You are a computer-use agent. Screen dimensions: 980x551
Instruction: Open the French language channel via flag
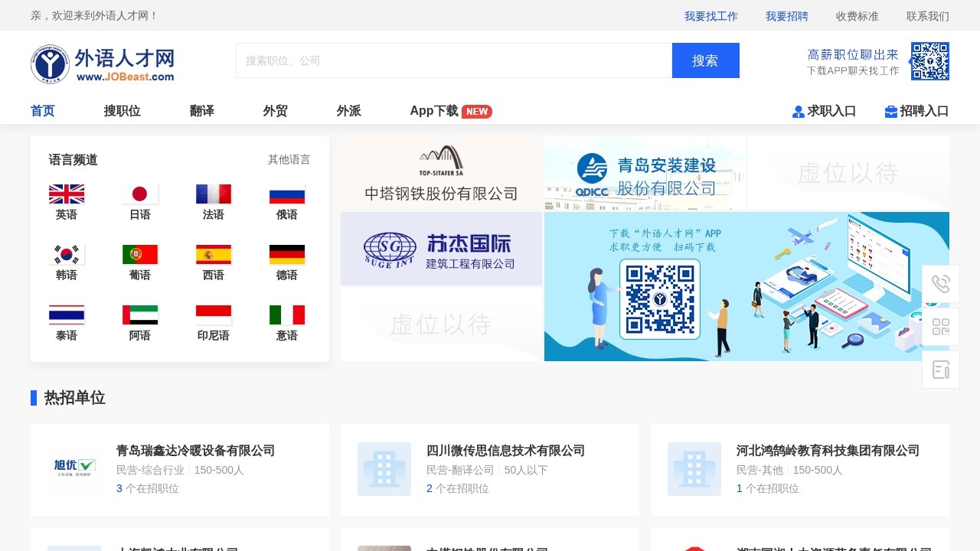coord(214,194)
